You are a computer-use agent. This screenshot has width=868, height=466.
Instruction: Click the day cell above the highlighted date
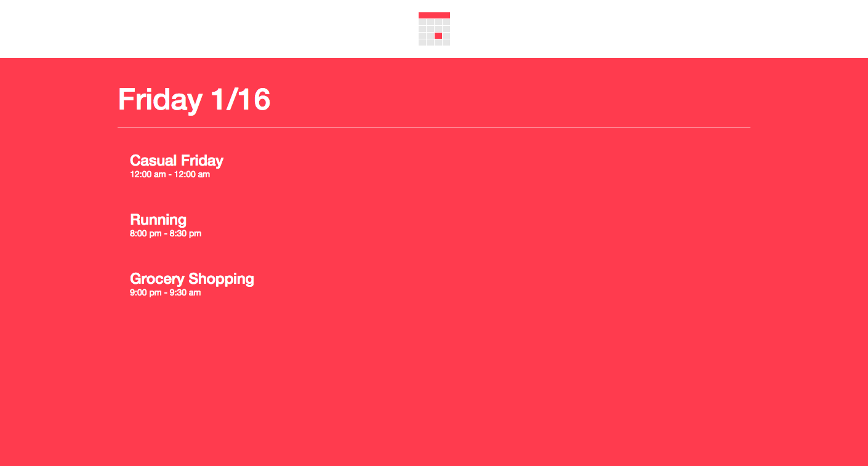438,29
